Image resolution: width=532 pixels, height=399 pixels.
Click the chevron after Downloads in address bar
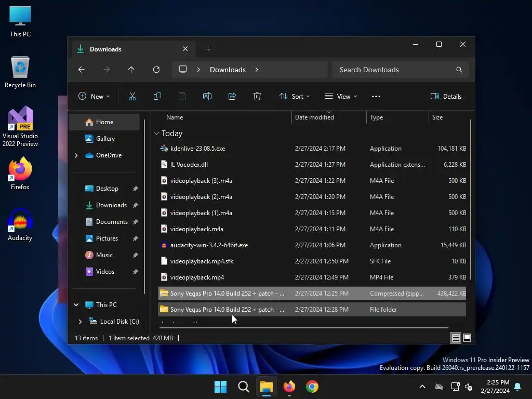[257, 70]
